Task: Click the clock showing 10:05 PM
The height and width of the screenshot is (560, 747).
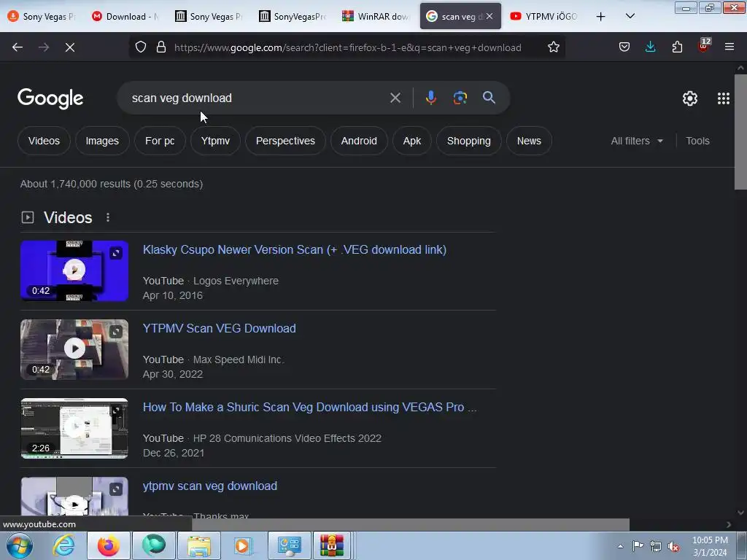Action: 710,546
